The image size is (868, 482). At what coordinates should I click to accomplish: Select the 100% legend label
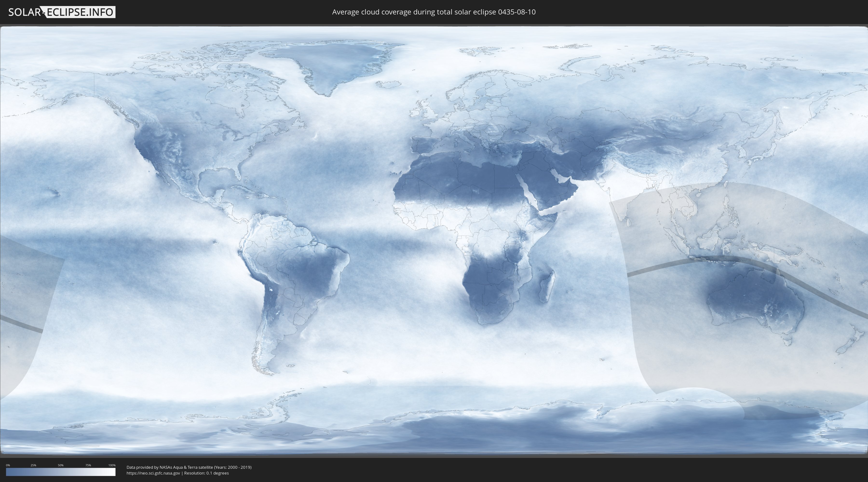point(112,465)
